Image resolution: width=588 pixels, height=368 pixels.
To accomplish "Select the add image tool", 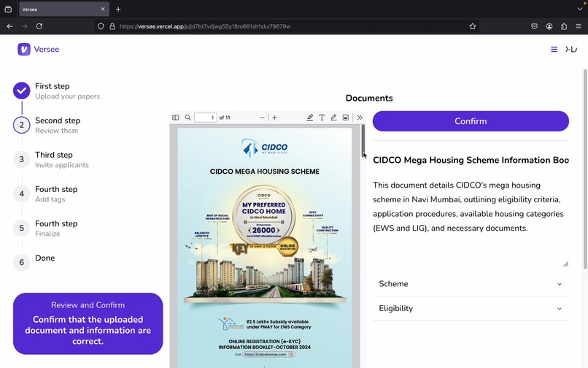I will pos(346,118).
